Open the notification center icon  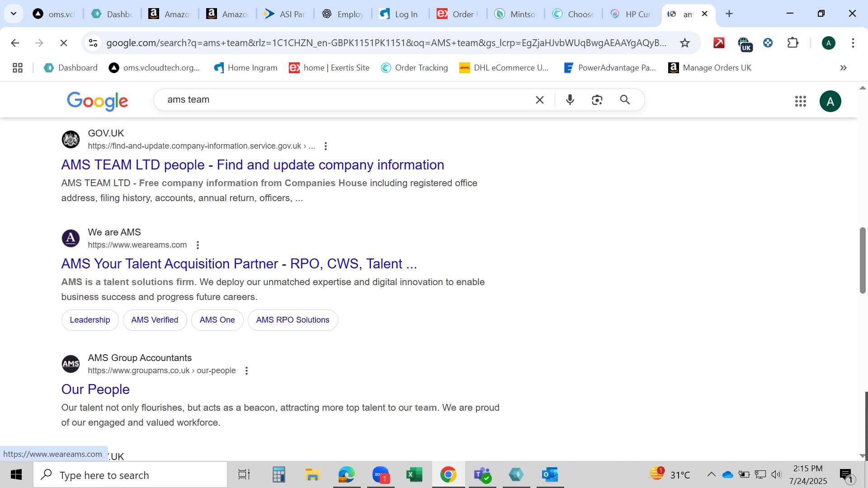(846, 475)
